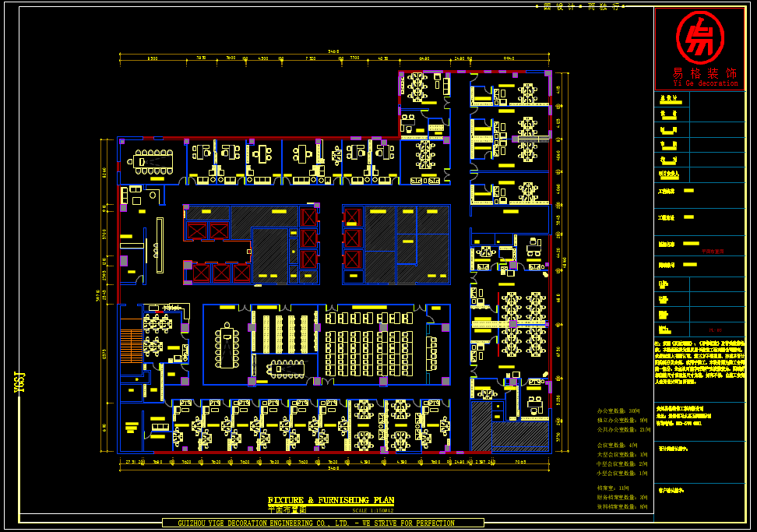Select the "SCALE 1:150@A2" label

coord(373,511)
